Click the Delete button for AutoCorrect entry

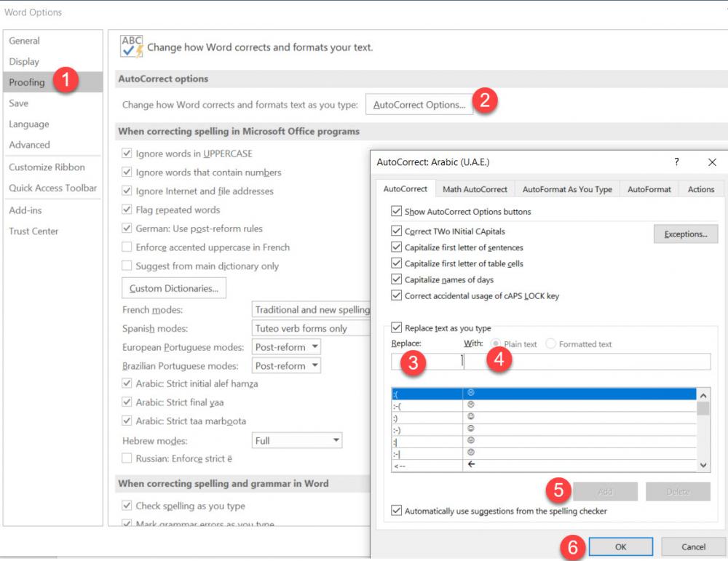[x=678, y=491]
